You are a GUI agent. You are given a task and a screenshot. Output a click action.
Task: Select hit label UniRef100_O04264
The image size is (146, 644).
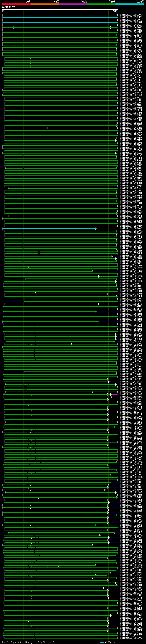coord(131,58)
